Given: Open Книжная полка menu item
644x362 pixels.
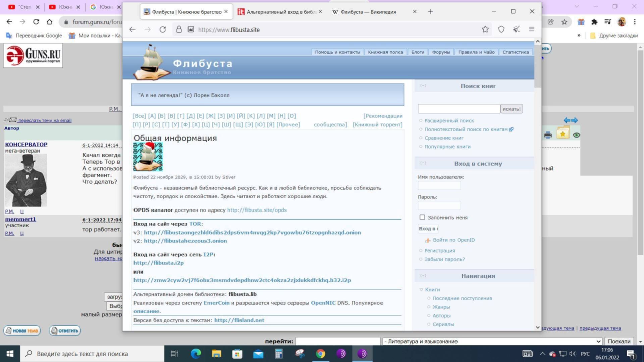Looking at the screenshot, I should point(385,52).
